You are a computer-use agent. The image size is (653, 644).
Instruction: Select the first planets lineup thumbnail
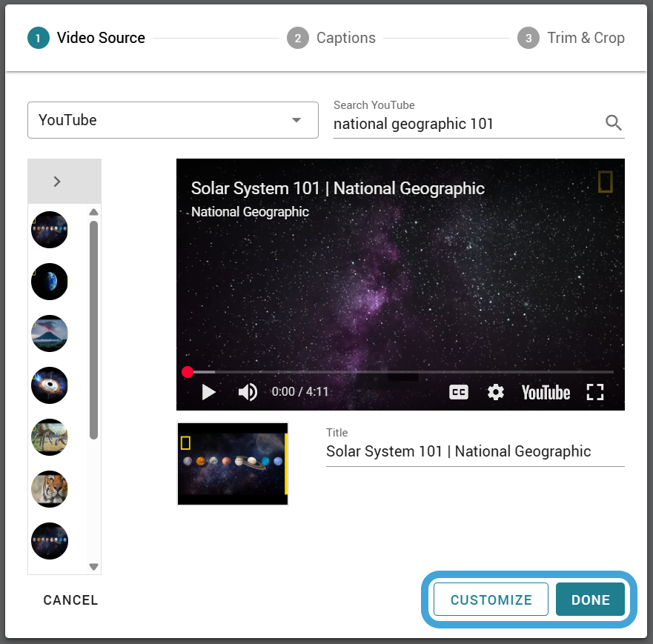point(50,230)
